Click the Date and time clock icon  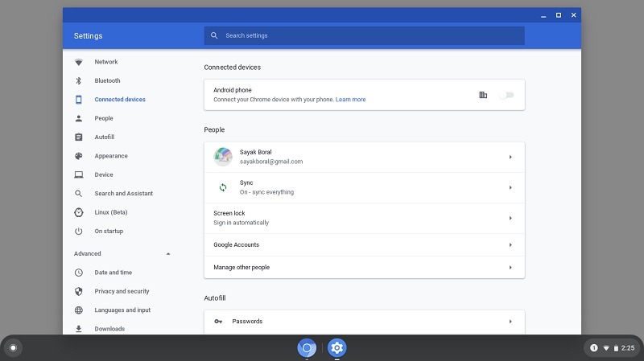click(78, 273)
